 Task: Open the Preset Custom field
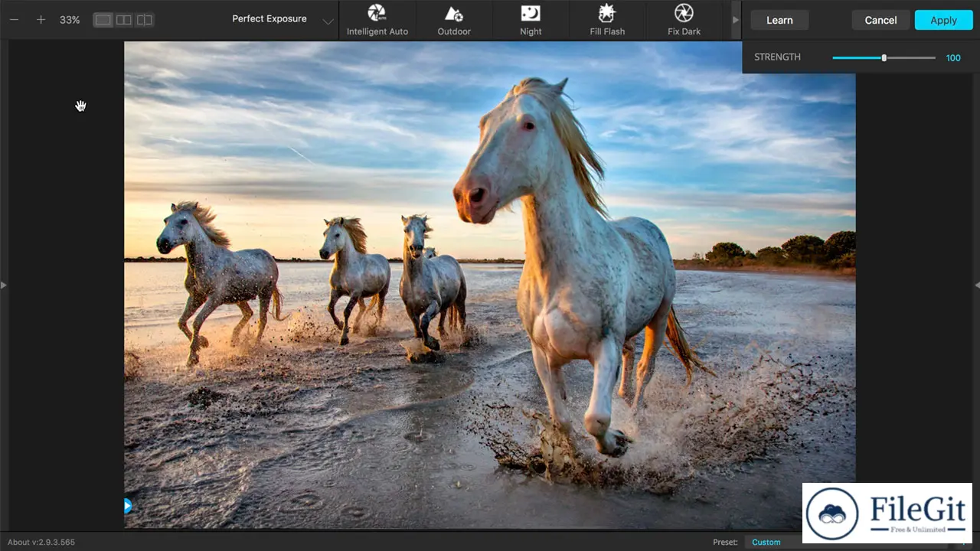(772, 542)
